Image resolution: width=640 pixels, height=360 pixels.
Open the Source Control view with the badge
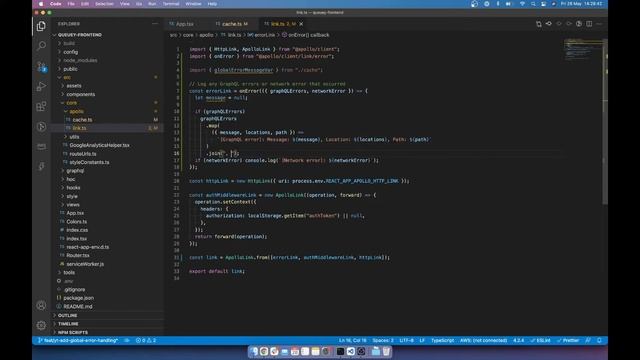pyautogui.click(x=41, y=66)
